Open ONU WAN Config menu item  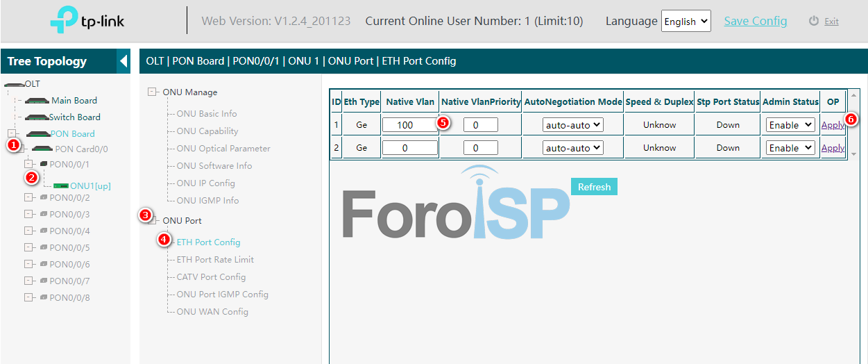pyautogui.click(x=212, y=312)
